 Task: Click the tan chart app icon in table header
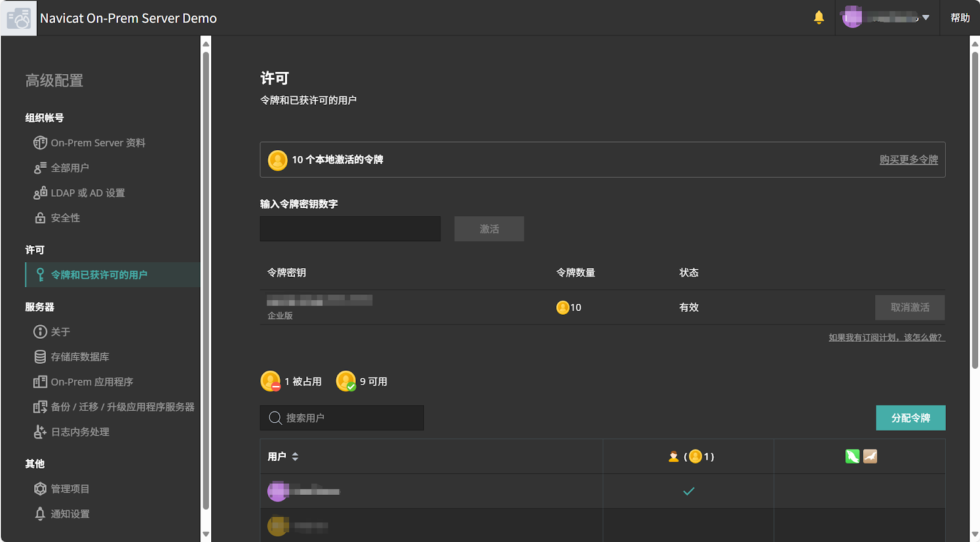[x=870, y=456]
